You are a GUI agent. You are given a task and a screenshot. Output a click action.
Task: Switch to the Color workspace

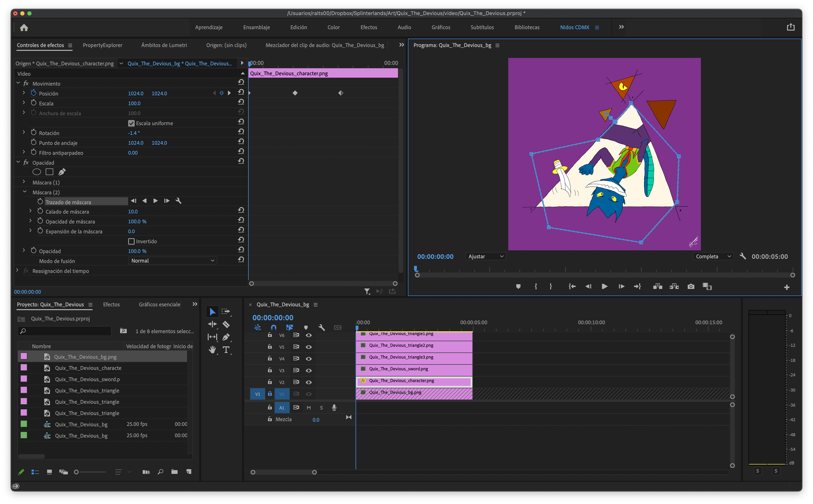point(333,27)
